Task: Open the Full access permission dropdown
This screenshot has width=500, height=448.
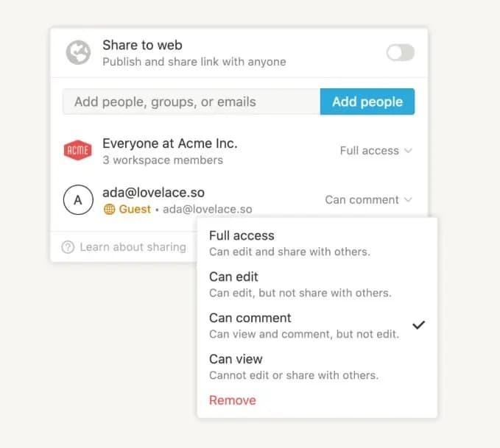Action: [x=376, y=150]
